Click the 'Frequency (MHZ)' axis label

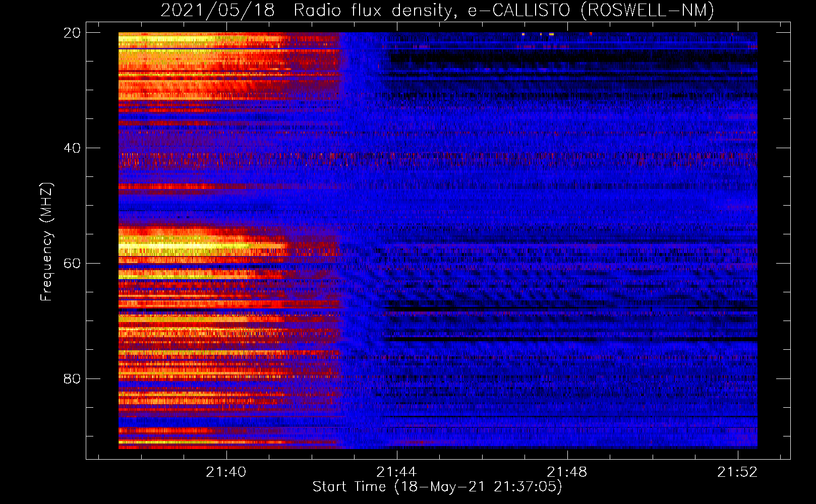(46, 242)
